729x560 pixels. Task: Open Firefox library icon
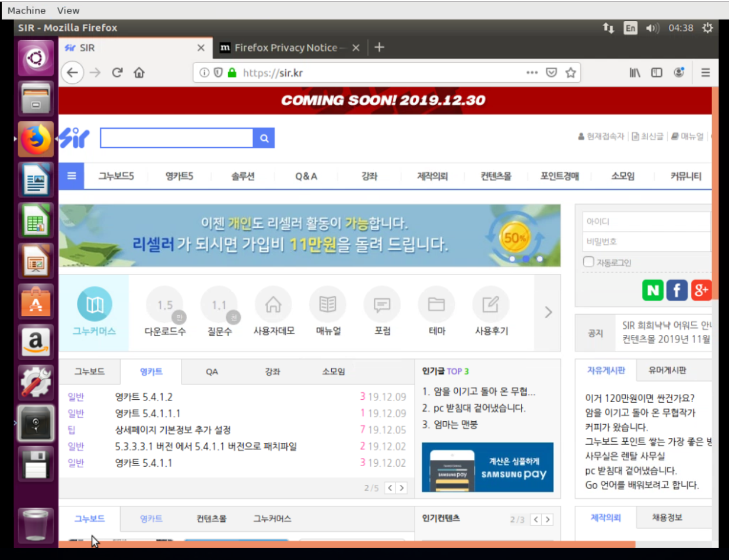click(635, 72)
